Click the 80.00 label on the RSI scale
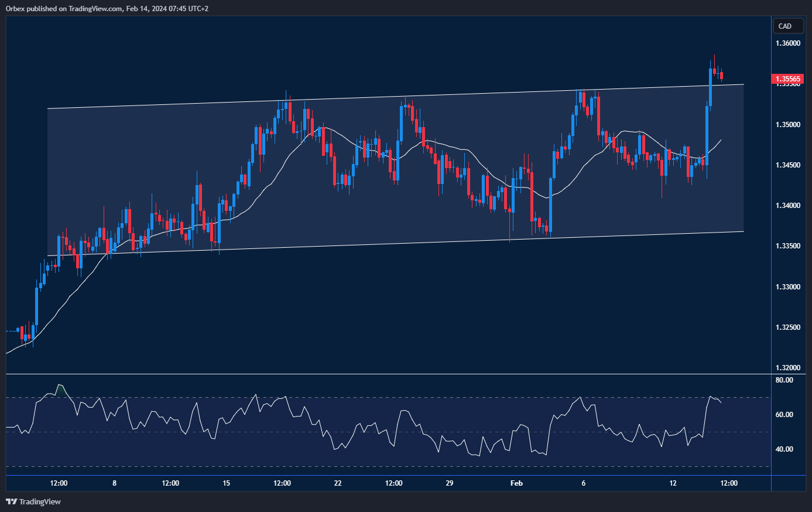 click(784, 380)
